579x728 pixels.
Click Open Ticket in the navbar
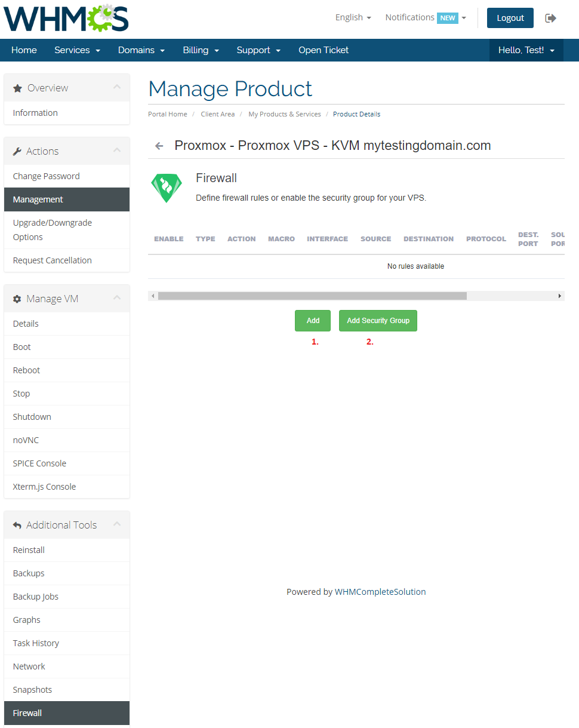point(324,50)
